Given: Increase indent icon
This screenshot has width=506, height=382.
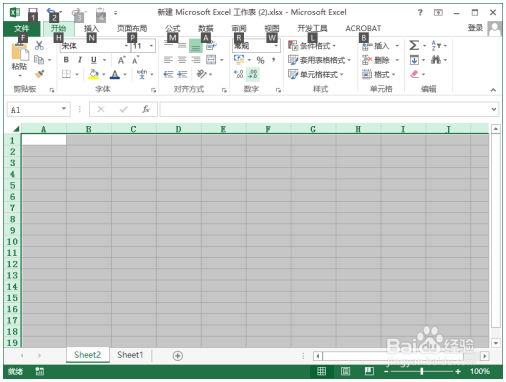Looking at the screenshot, I should coord(182,74).
